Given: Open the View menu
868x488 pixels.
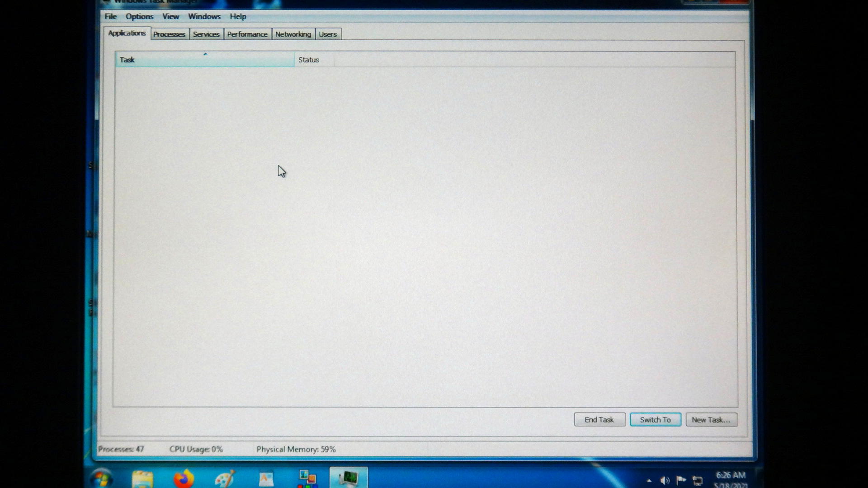Looking at the screenshot, I should [171, 16].
